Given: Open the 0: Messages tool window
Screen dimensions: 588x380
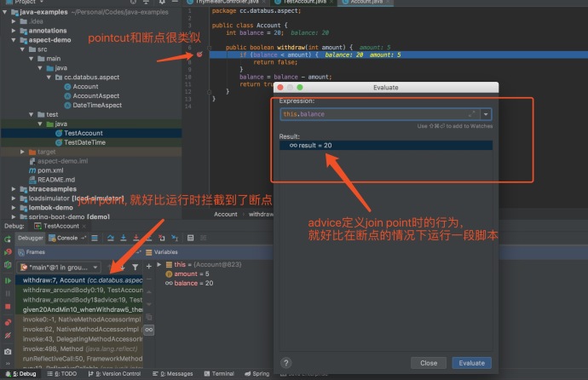Looking at the screenshot, I should tap(173, 374).
